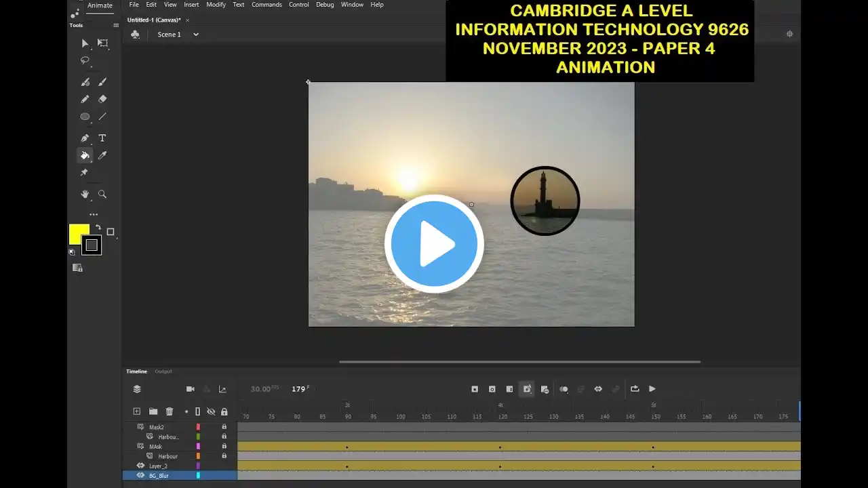Delete layer using trash icon

click(x=170, y=411)
